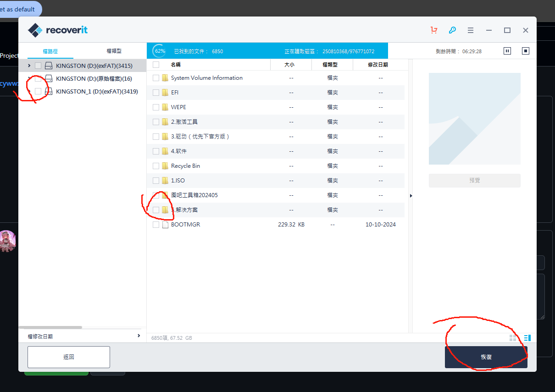The width and height of the screenshot is (555, 392).
Task: Switch to thumbnail grid view
Action: click(x=513, y=338)
